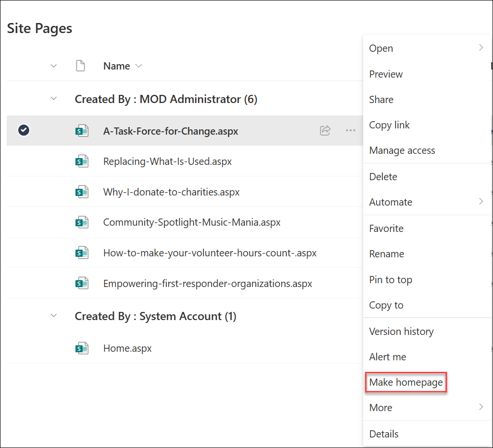This screenshot has width=493, height=448.
Task: Select Version history in the context menu
Action: [x=401, y=332]
